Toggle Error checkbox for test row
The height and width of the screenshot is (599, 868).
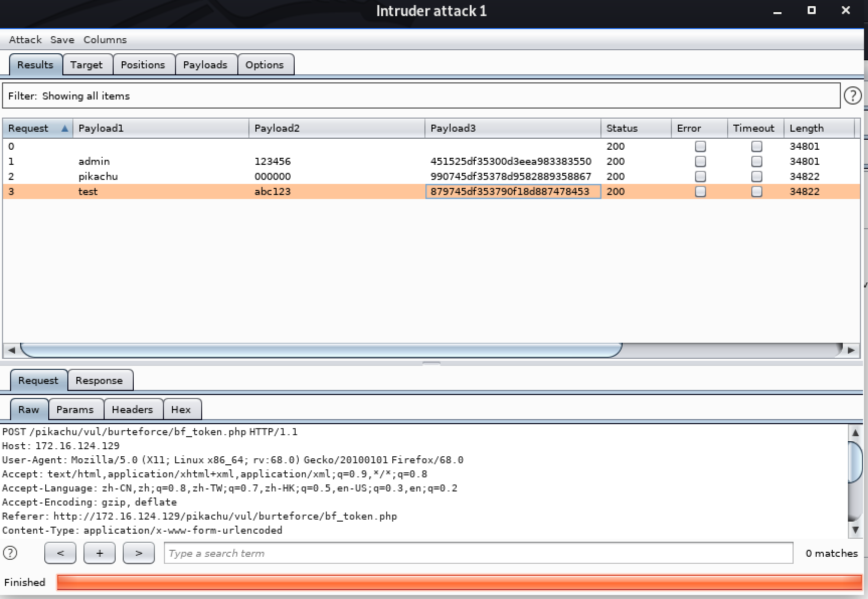(700, 191)
